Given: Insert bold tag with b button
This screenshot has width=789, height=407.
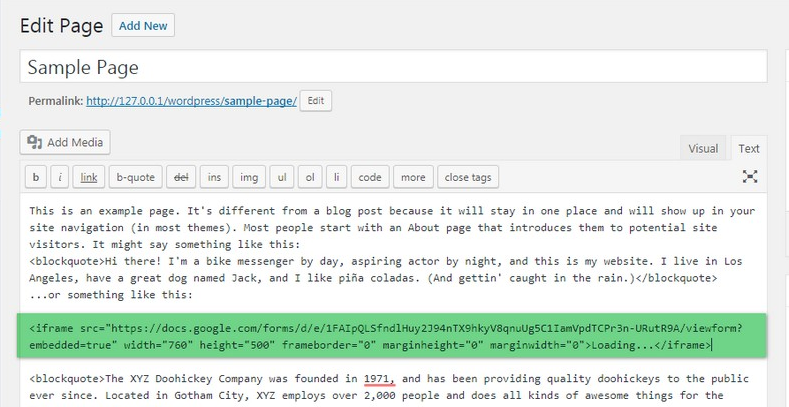Looking at the screenshot, I should pos(36,177).
